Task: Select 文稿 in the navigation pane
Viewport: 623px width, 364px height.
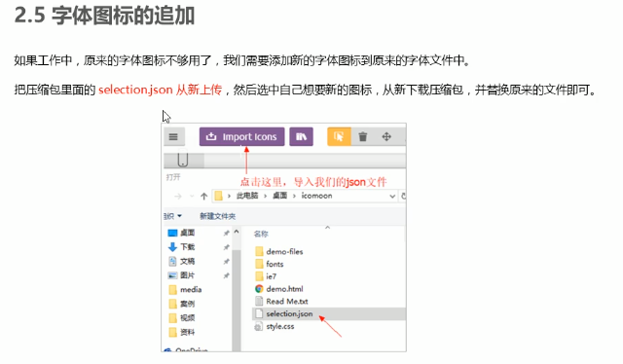Action: (x=187, y=261)
